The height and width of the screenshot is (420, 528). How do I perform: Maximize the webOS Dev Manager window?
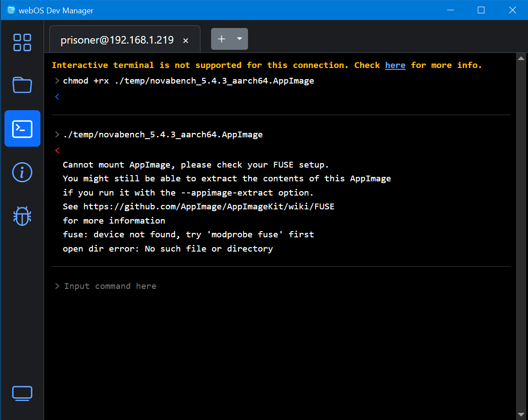tap(481, 10)
